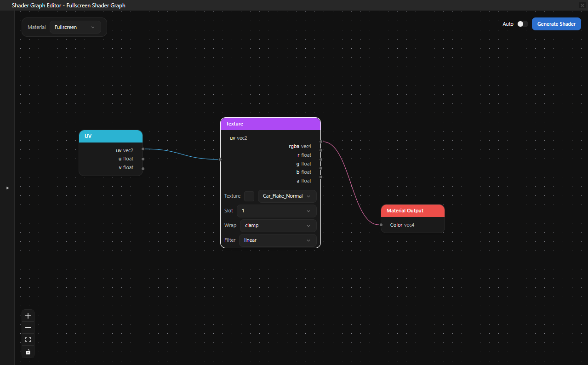Zoom out with the minus button
The image size is (588, 365).
click(x=28, y=327)
